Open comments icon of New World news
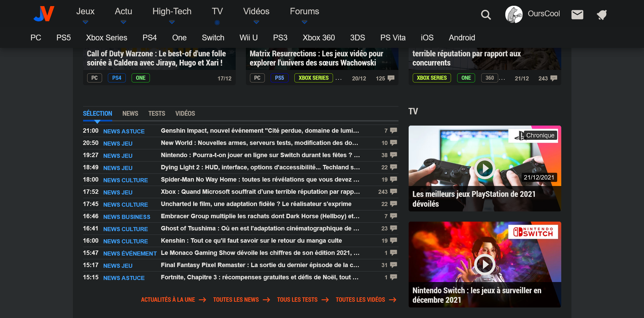Image resolution: width=644 pixels, height=318 pixels. pos(393,143)
